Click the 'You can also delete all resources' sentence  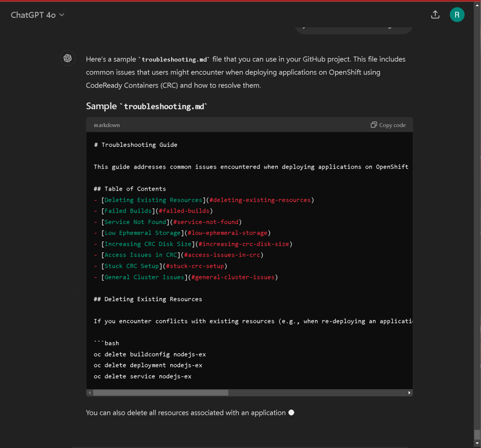186,413
